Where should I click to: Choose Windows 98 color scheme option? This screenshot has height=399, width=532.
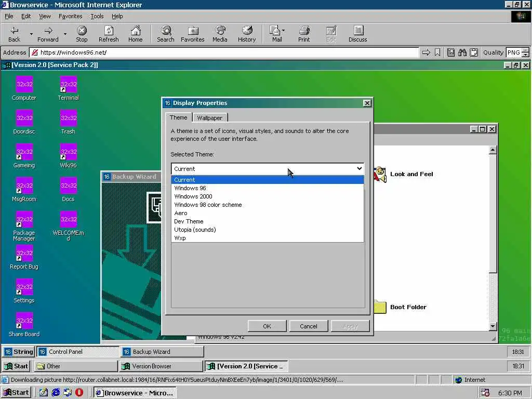(268, 205)
